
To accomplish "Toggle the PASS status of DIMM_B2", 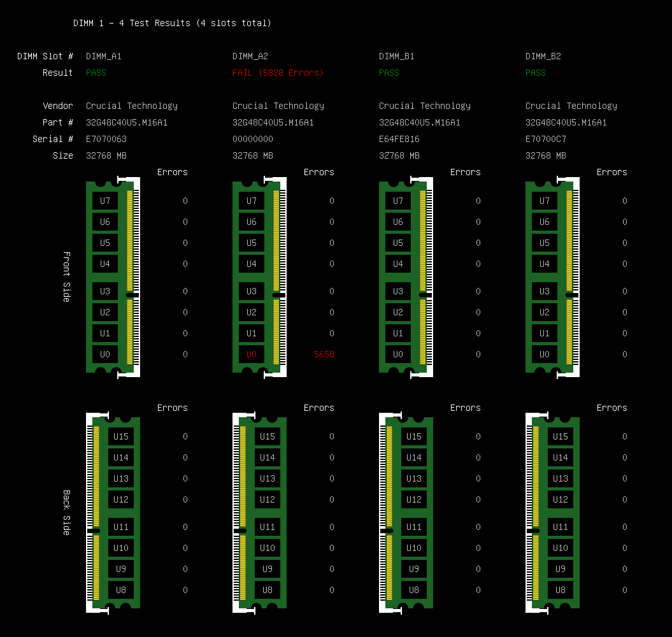I will [535, 73].
